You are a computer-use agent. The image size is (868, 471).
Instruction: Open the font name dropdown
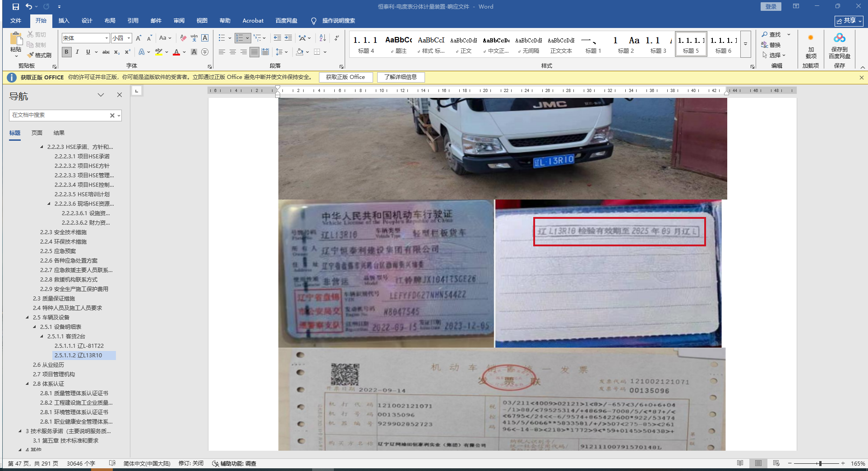click(106, 38)
